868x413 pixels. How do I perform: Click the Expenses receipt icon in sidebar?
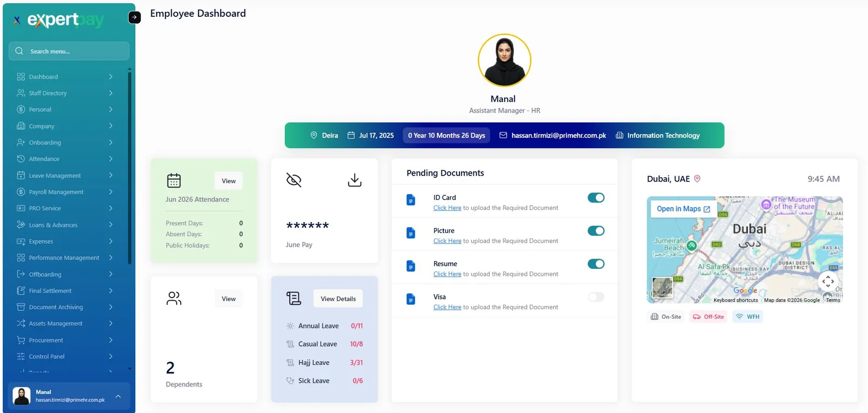coord(21,241)
